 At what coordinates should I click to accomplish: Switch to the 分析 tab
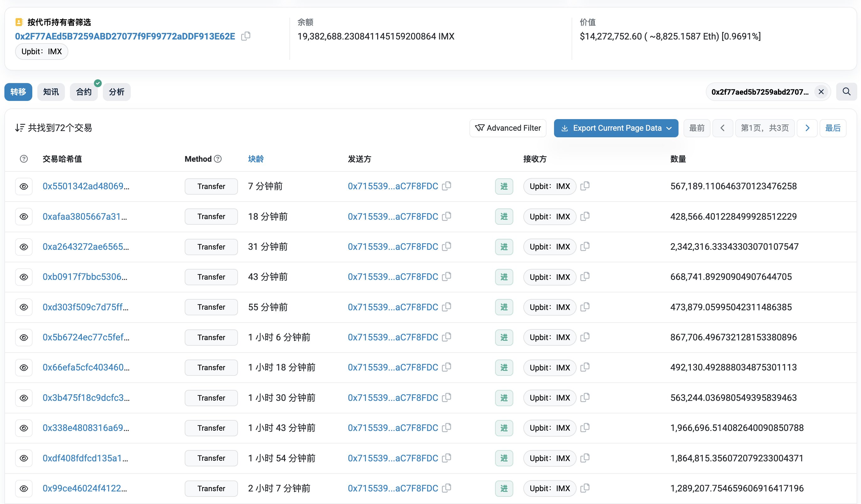(x=117, y=92)
